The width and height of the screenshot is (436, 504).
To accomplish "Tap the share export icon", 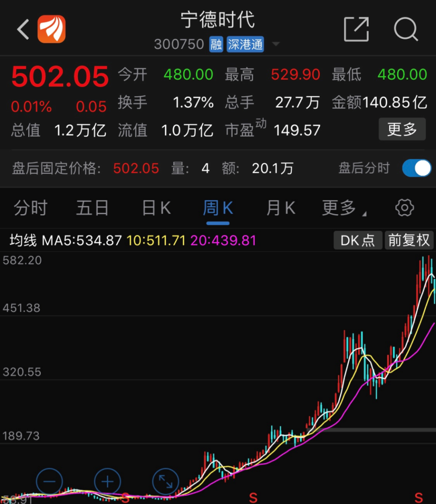I will [x=356, y=29].
